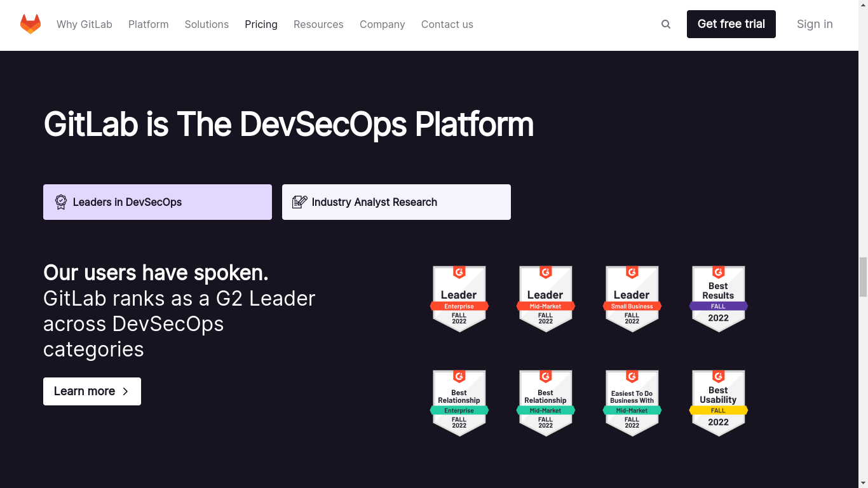Click the document pencil icon on Analyst tab
Viewport: 868px width, 488px height.
pyautogui.click(x=300, y=202)
